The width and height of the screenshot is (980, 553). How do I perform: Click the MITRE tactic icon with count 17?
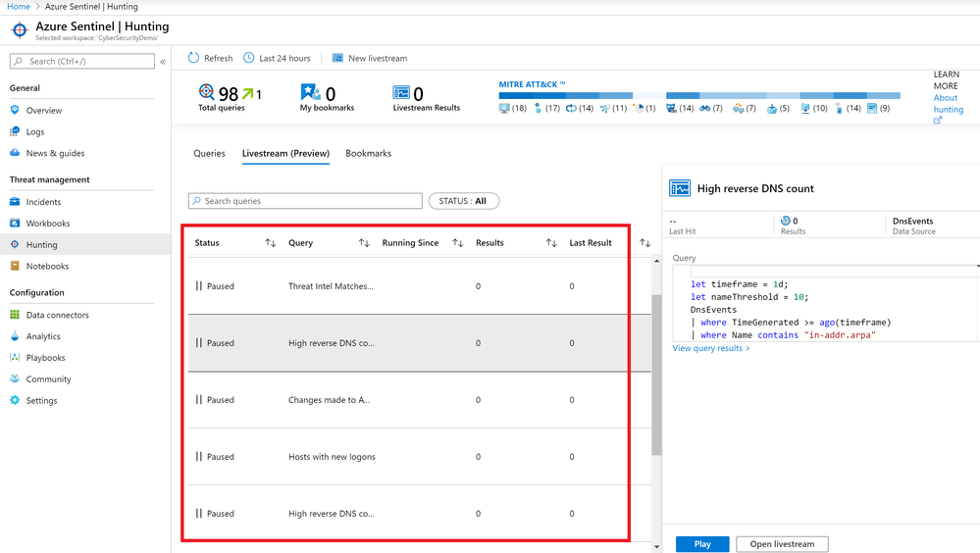coord(538,109)
